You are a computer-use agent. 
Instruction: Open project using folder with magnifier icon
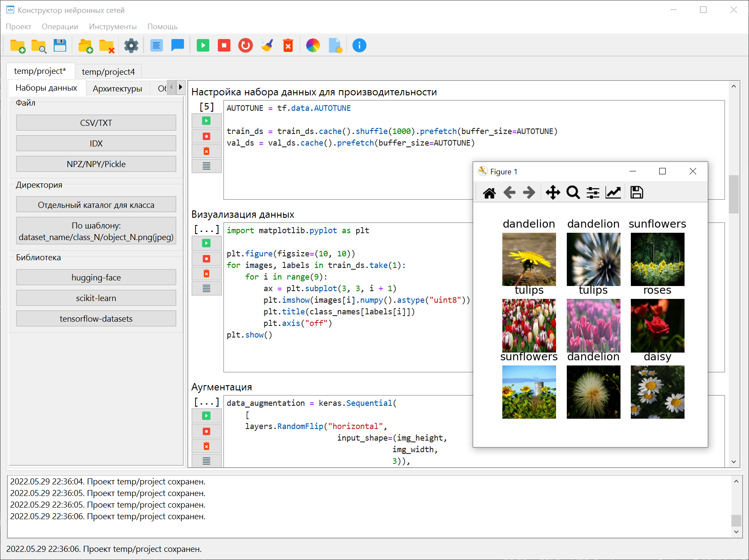[39, 46]
